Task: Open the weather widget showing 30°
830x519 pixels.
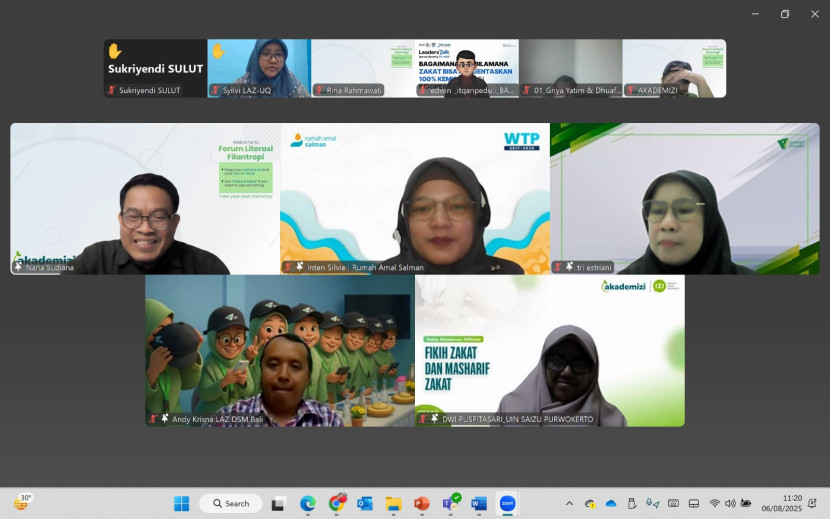Action: 22,502
